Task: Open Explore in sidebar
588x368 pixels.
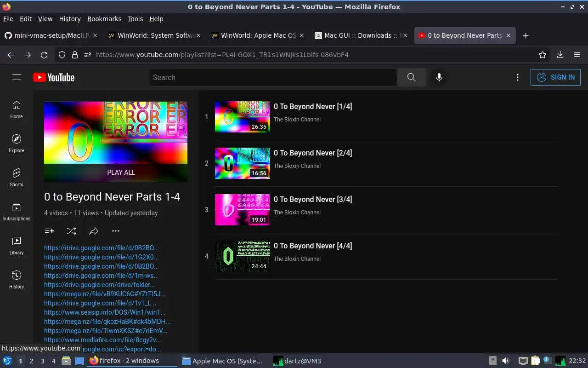Action: click(x=17, y=144)
